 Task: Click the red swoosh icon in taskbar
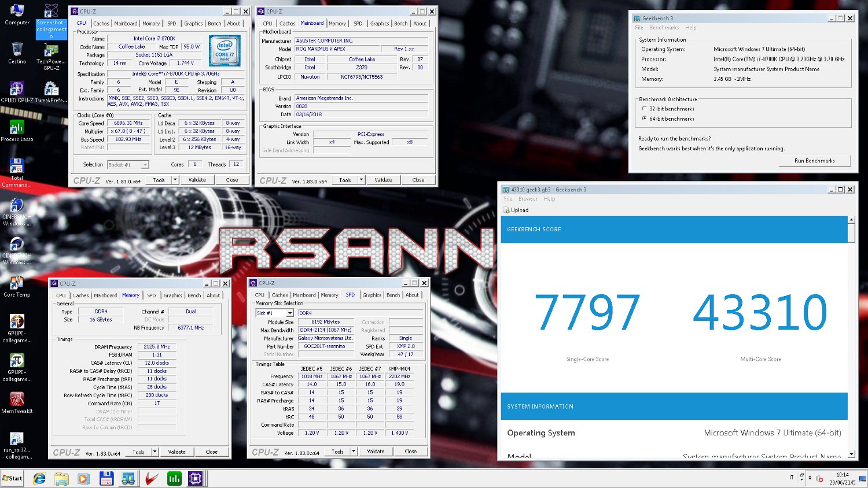coord(151,478)
